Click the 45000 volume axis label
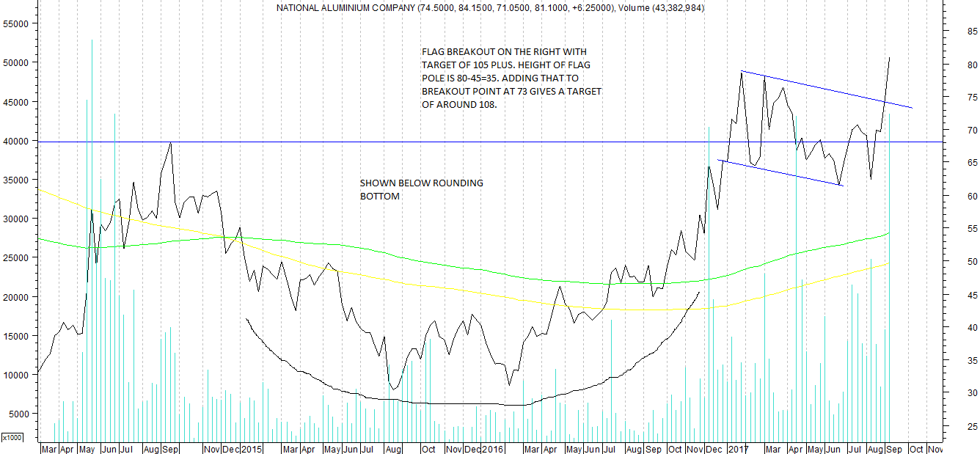The height and width of the screenshot is (454, 980). click(x=17, y=101)
